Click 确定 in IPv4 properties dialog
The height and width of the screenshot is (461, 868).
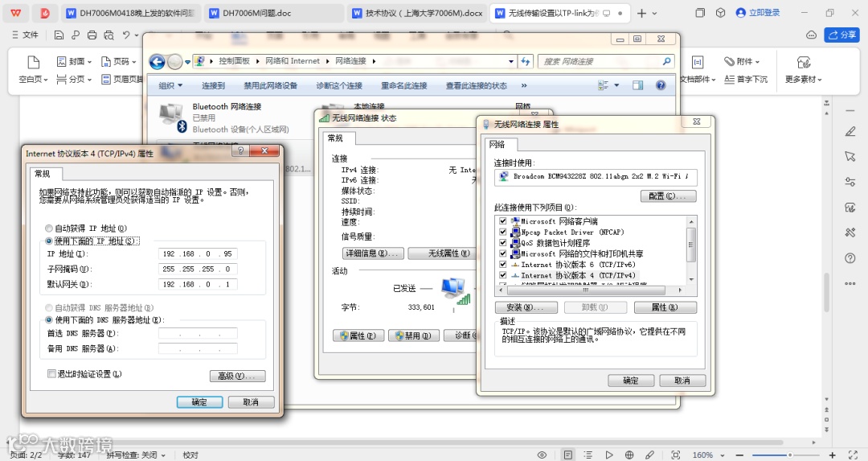199,402
